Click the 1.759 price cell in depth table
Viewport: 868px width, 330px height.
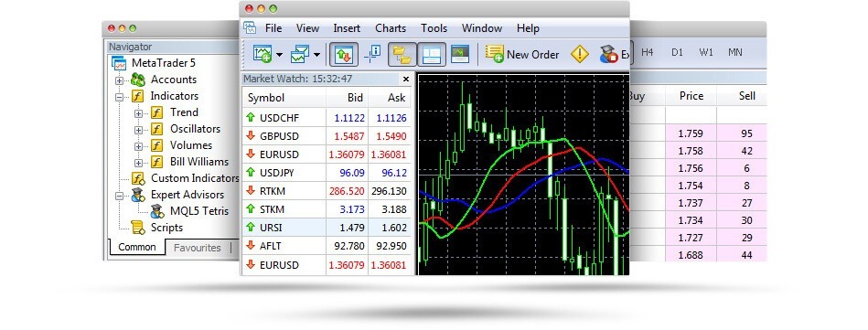(x=691, y=133)
